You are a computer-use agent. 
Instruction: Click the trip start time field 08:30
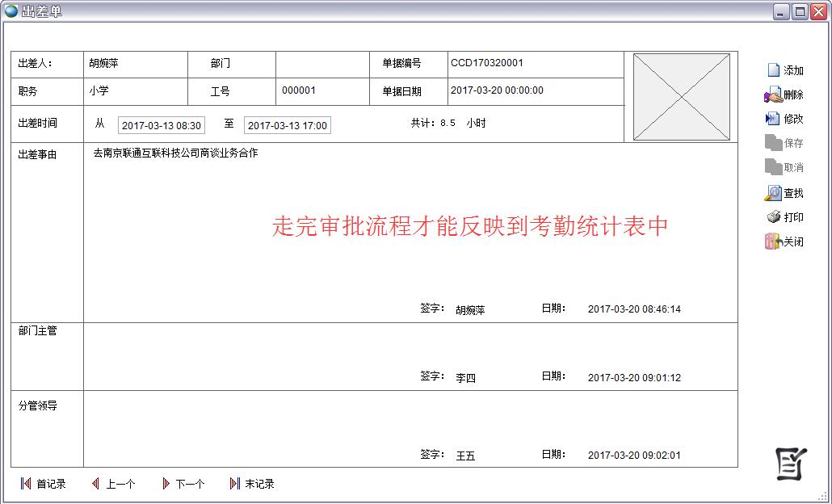point(161,125)
